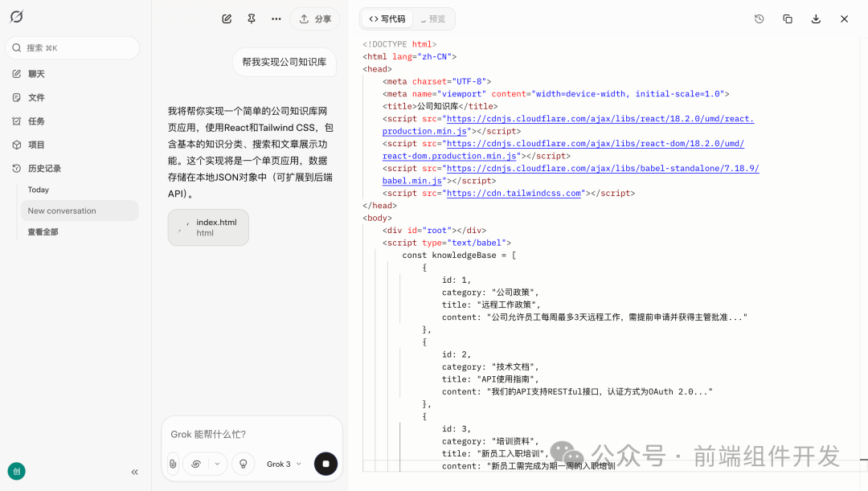Open the edit conversation icon
Image resolution: width=868 pixels, height=491 pixels.
coord(226,18)
